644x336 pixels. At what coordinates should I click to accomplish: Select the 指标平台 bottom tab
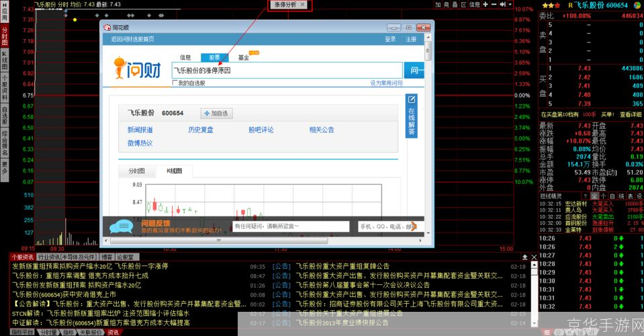(x=23, y=332)
